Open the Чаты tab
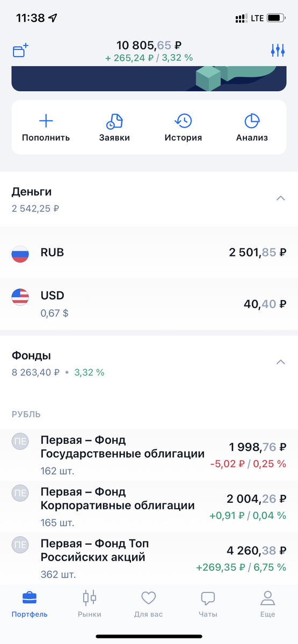Screen dimensions: 298x644 click(208, 604)
